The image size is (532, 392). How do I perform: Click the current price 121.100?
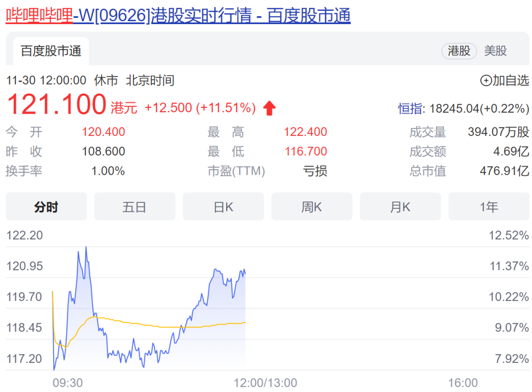[57, 104]
